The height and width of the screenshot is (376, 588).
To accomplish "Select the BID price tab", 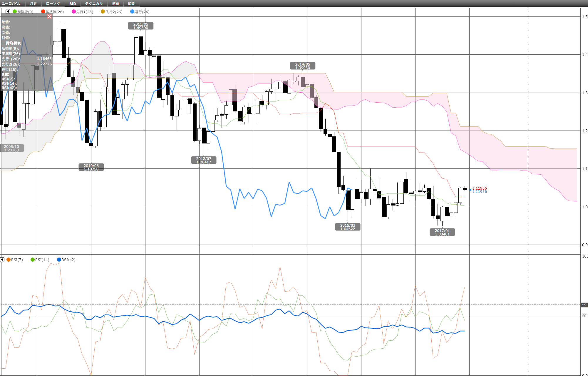I will pyautogui.click(x=73, y=4).
